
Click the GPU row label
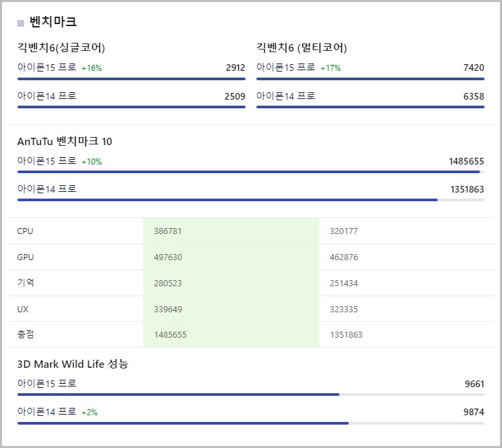pos(25,257)
